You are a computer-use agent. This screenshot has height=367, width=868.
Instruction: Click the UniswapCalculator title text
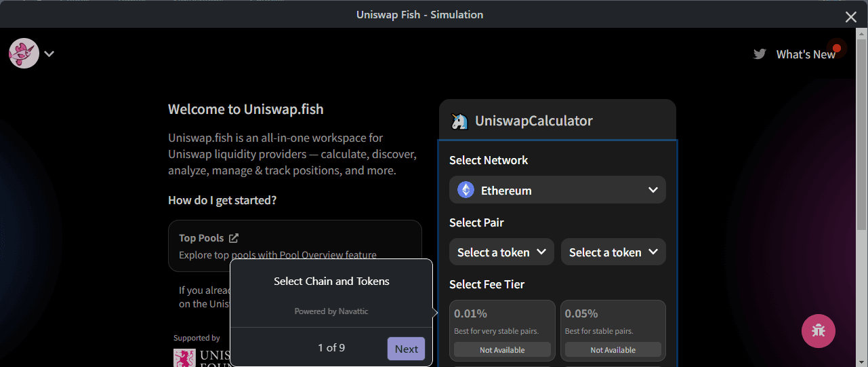tap(534, 121)
